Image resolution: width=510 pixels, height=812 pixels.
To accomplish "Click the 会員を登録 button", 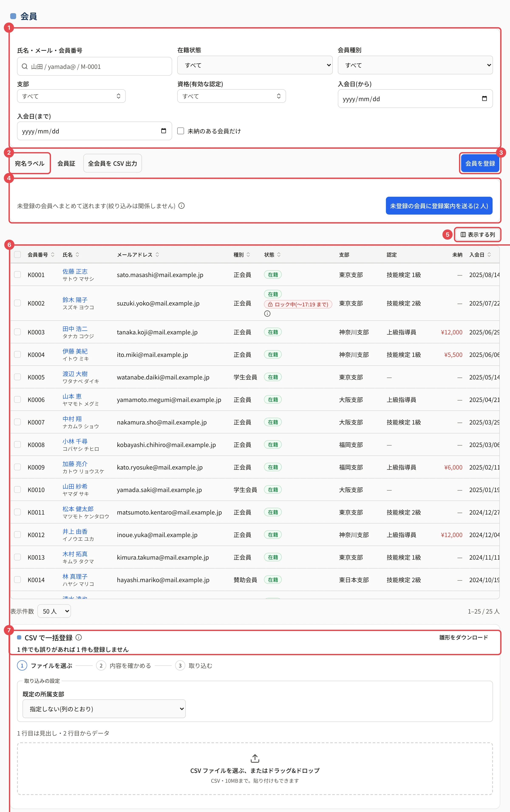I will click(480, 163).
